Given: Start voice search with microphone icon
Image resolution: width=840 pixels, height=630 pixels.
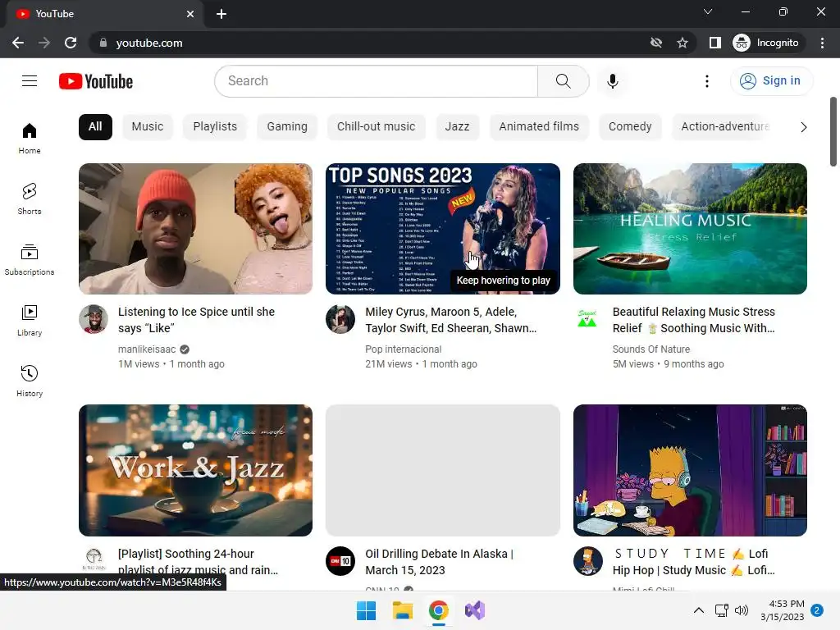Looking at the screenshot, I should (x=612, y=81).
